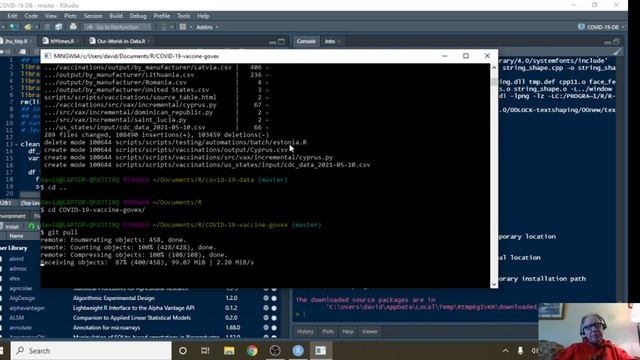Click the Cortana circle icon on taskbar
Image resolution: width=640 pixels, height=360 pixels.
183,351
